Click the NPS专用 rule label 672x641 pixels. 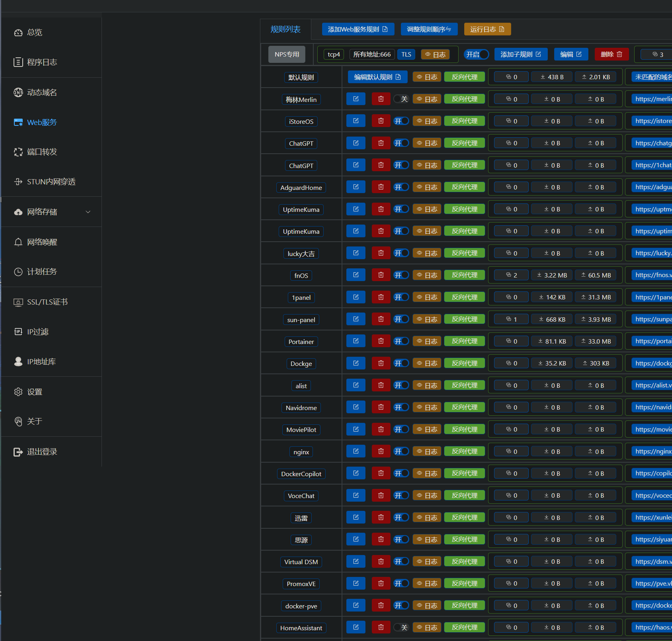tap(287, 55)
